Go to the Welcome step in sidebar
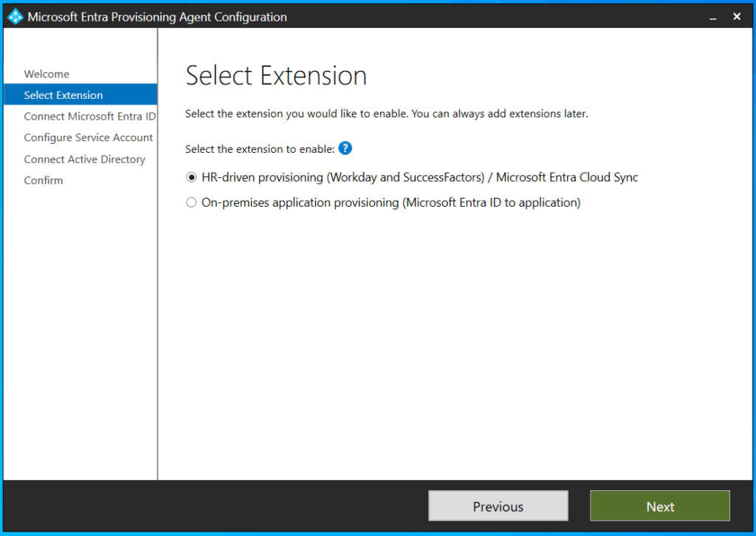The height and width of the screenshot is (536, 756). tap(47, 74)
